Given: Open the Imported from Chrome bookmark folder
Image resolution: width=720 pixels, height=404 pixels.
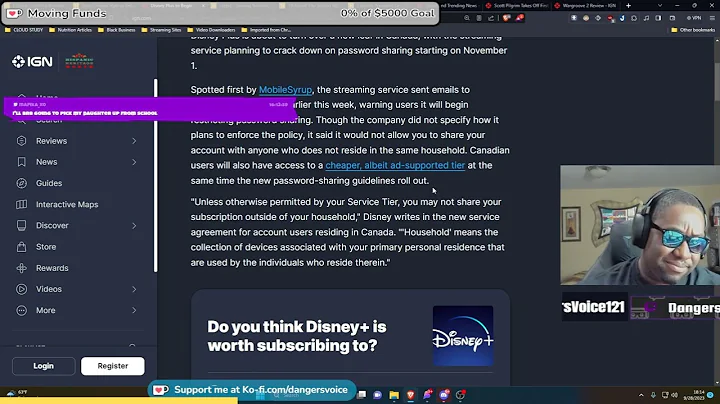Looking at the screenshot, I should click(x=266, y=30).
